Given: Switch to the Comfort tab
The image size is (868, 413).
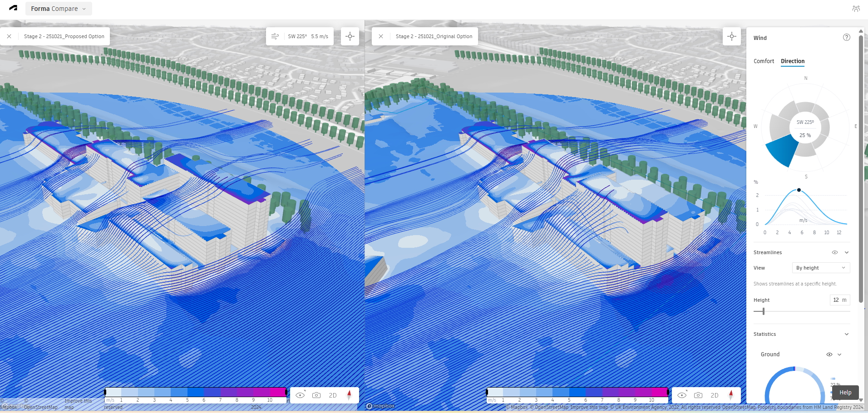Looking at the screenshot, I should 764,61.
